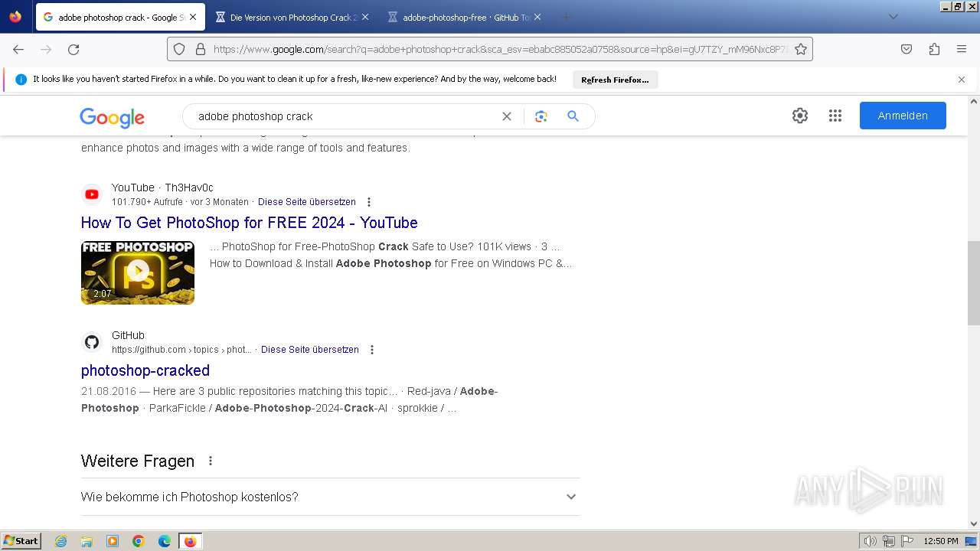
Task: Click the action center flag icon
Action: point(906,541)
